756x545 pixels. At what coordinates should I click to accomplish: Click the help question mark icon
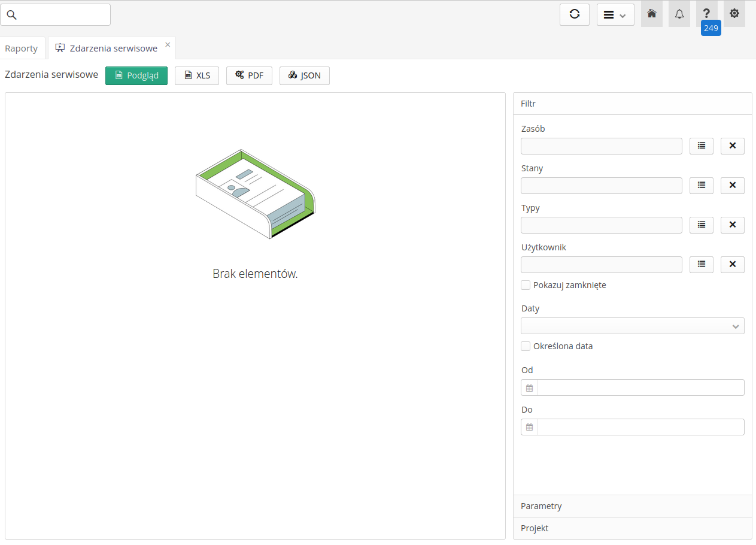707,14
